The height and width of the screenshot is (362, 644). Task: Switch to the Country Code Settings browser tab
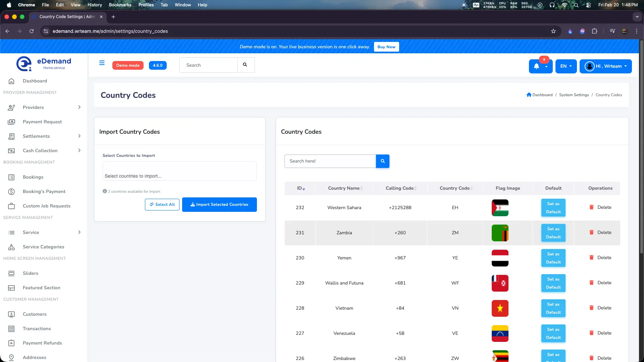coord(65,17)
